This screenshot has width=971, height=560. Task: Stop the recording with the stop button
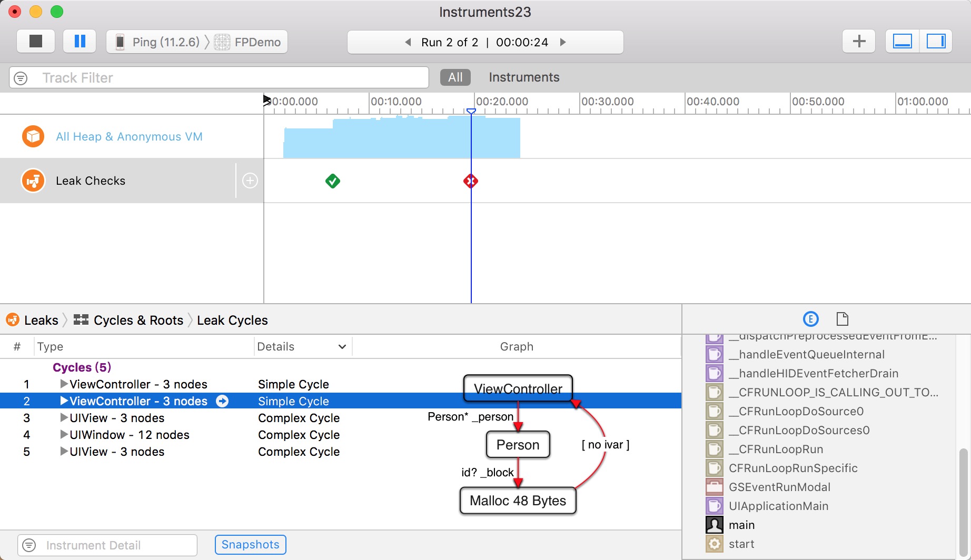point(35,42)
